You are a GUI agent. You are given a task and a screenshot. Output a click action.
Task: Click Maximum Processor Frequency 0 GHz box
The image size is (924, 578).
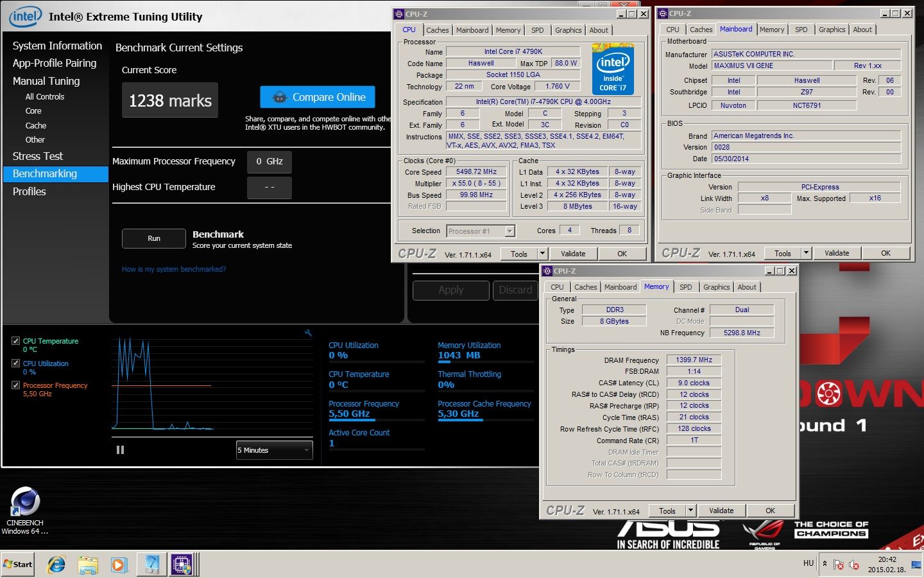269,162
